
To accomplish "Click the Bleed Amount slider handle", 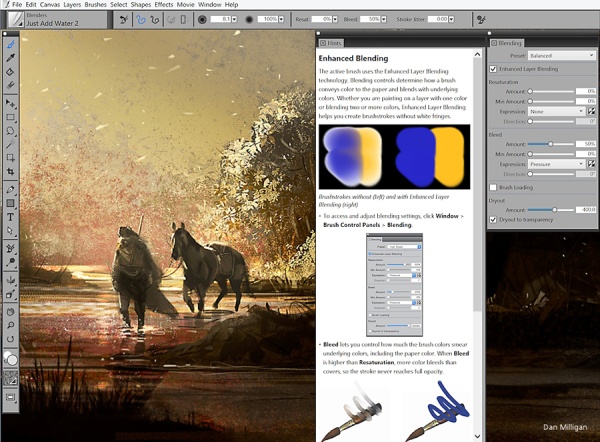I will [551, 144].
